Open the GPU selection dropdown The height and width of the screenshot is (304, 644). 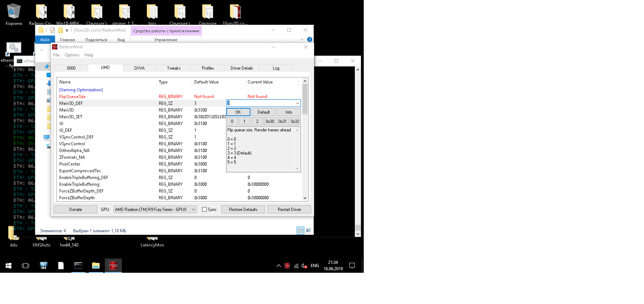194,210
